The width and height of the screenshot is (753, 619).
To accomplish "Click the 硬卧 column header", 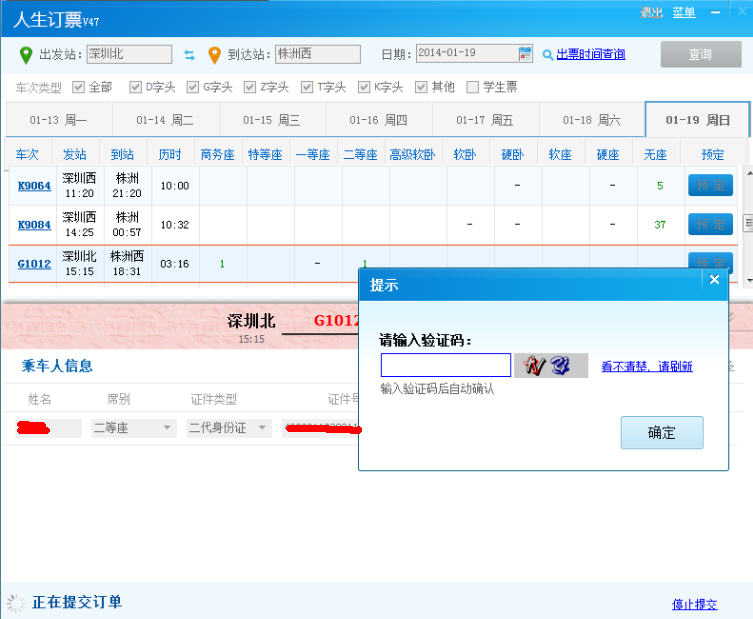I will click(x=512, y=154).
